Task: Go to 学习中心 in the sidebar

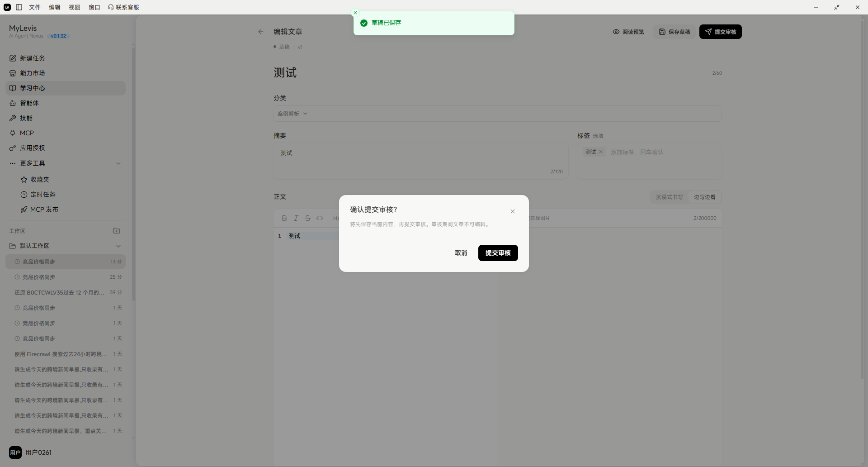Action: point(66,88)
